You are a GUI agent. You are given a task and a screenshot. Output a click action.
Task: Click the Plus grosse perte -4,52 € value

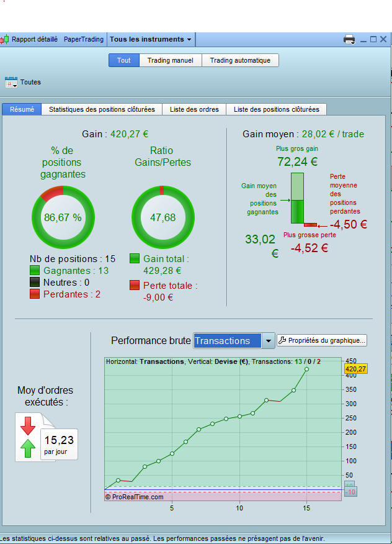[x=309, y=248]
